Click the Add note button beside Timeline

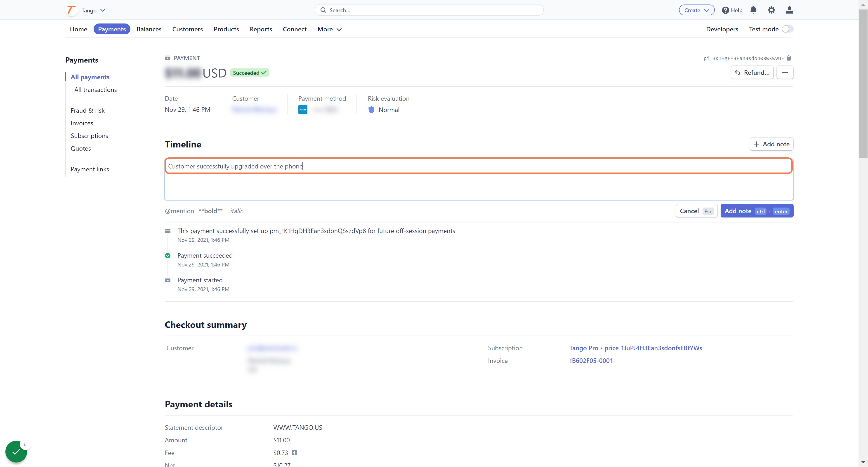pos(771,144)
